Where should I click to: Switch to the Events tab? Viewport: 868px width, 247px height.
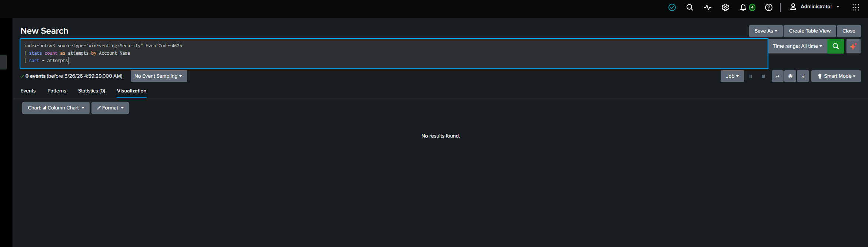(28, 91)
